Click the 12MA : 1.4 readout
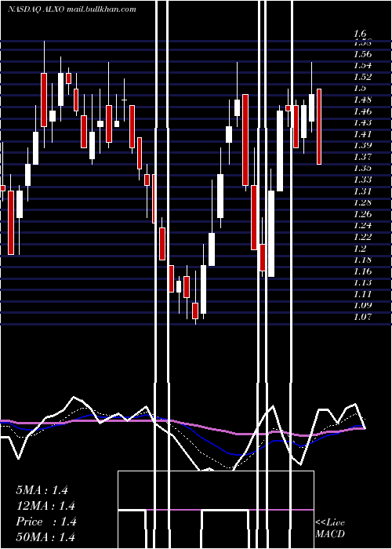Image resolution: width=392 pixels, height=549 pixels. (45, 506)
